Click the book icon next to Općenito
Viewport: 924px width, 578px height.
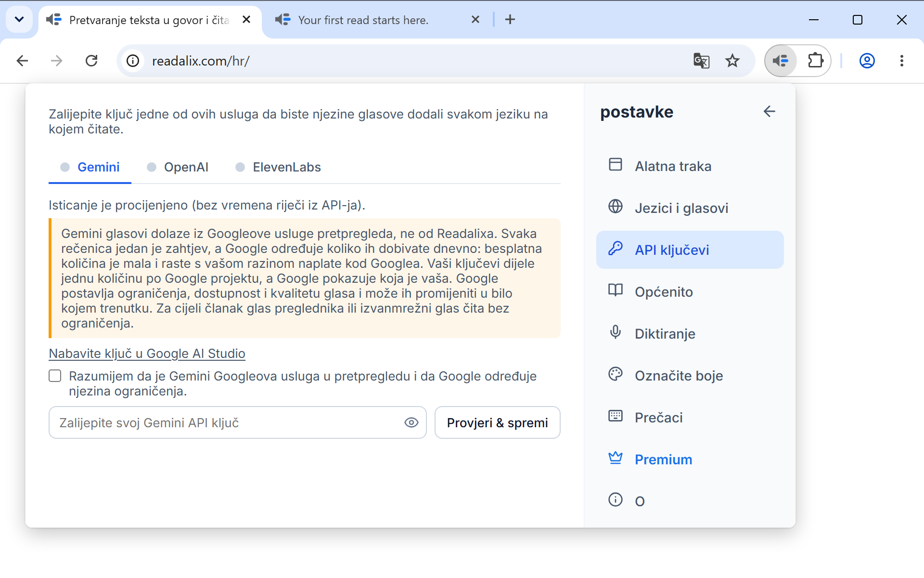pos(615,290)
